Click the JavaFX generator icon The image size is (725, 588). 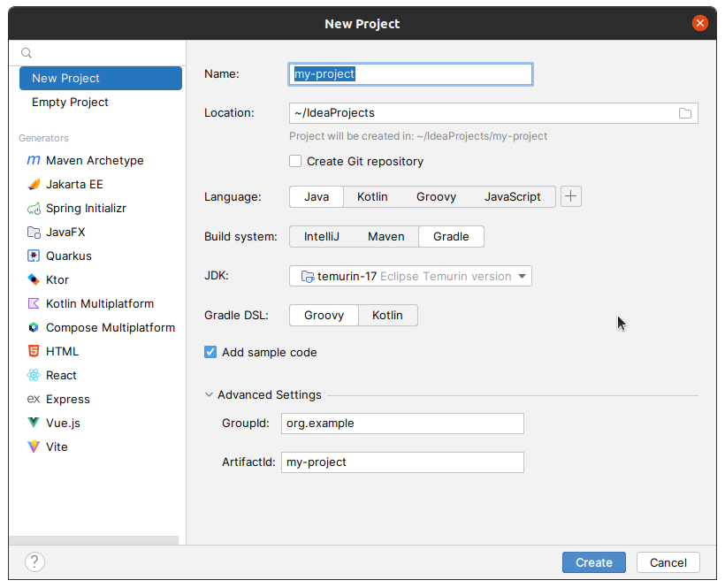34,232
